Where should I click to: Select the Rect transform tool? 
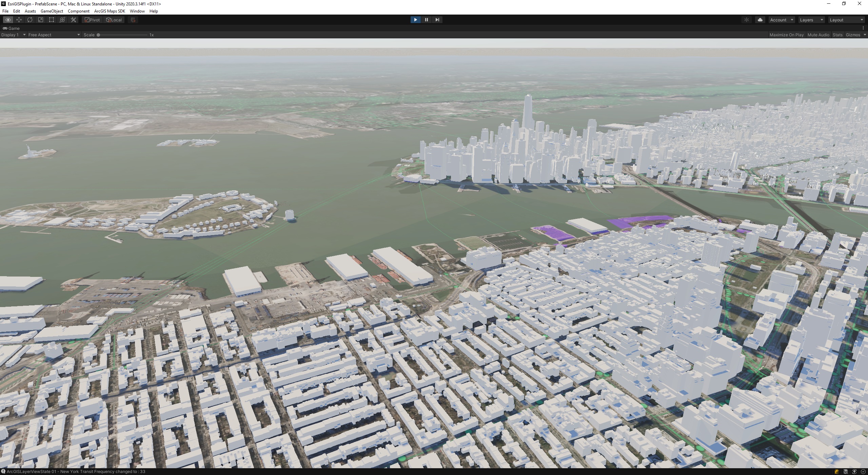[x=52, y=20]
